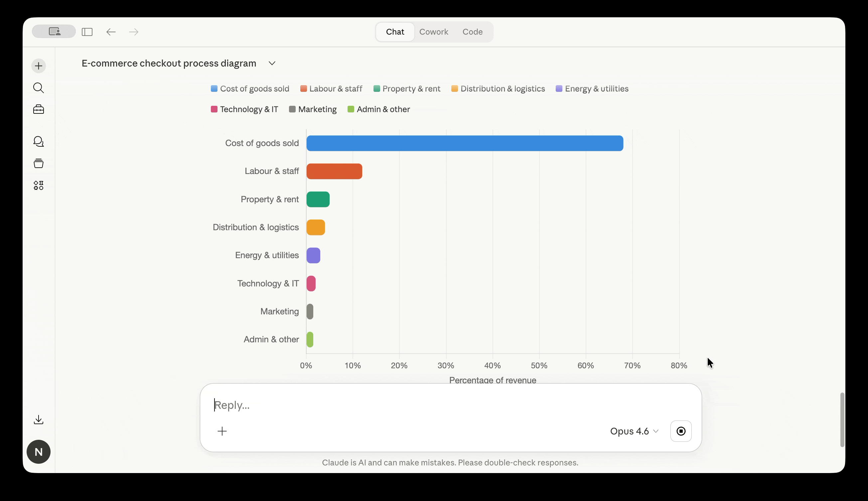Open the search icon in sidebar
Image resolution: width=868 pixels, height=501 pixels.
coord(39,88)
